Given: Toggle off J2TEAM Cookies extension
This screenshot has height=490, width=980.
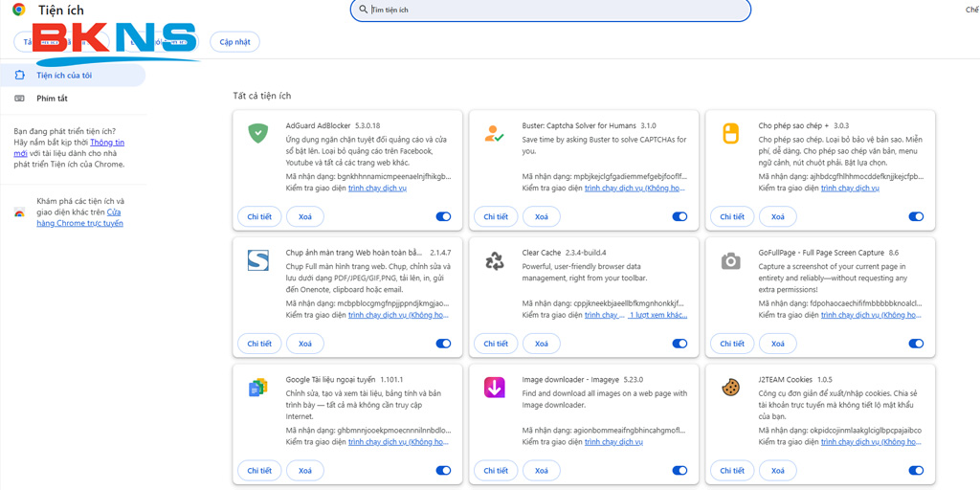Looking at the screenshot, I should (x=916, y=471).
